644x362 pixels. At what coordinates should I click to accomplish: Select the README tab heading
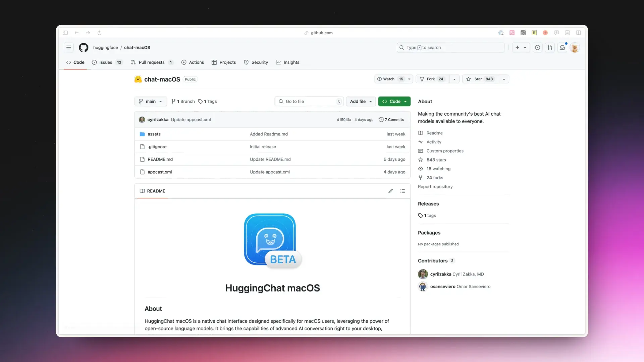152,191
